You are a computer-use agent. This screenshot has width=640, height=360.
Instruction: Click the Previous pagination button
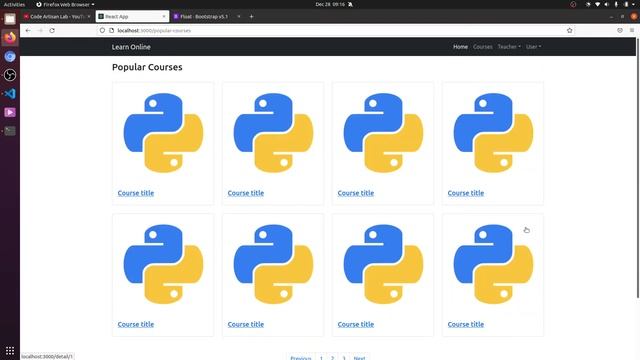pos(301,357)
